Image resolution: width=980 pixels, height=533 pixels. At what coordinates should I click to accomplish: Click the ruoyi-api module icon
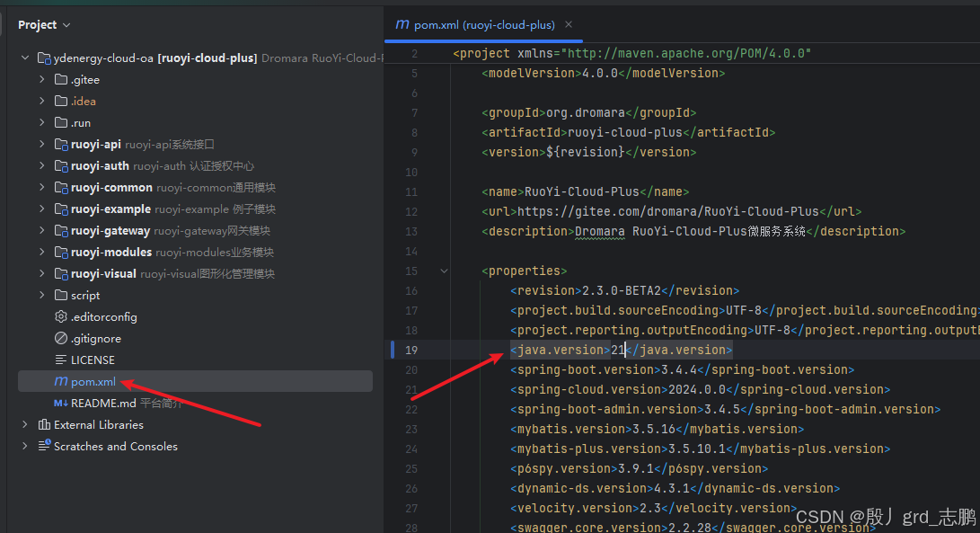[x=60, y=145]
